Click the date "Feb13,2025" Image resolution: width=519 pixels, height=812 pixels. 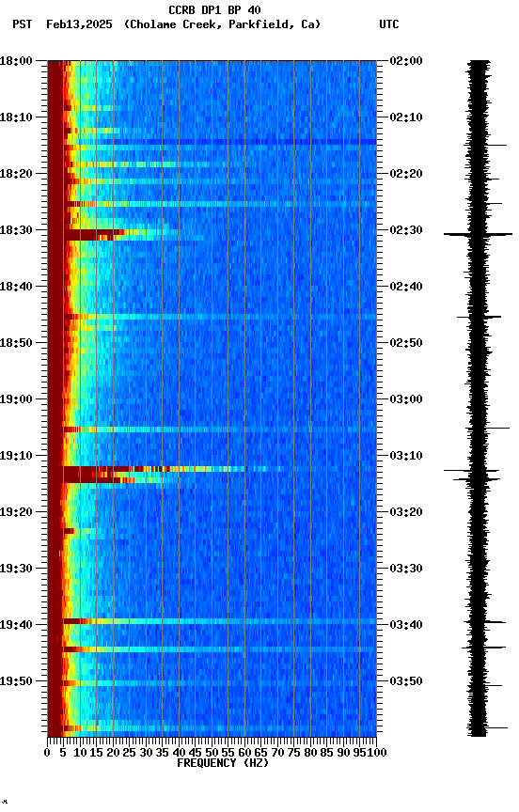79,24
